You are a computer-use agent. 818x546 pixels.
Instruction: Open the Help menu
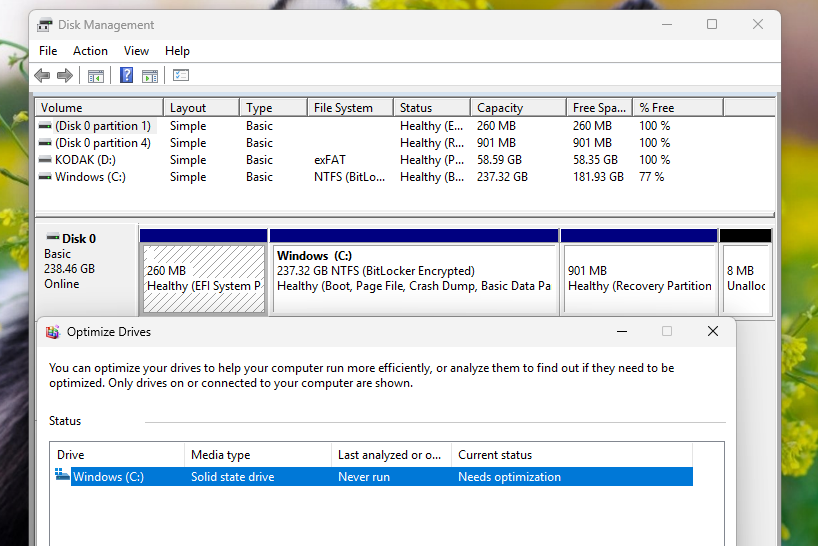tap(177, 51)
